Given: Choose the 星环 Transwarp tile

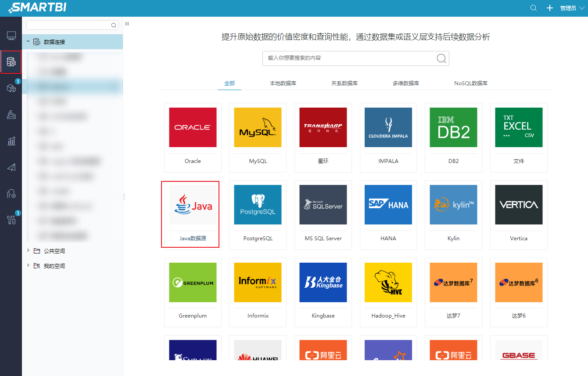Looking at the screenshot, I should (323, 137).
